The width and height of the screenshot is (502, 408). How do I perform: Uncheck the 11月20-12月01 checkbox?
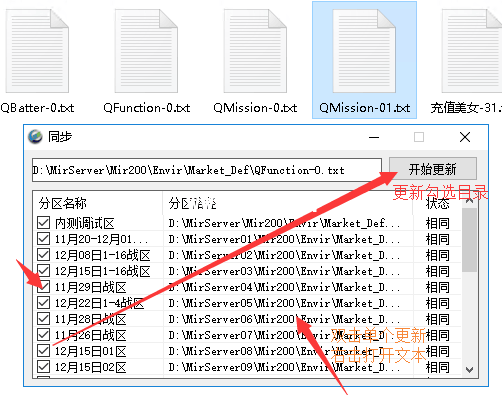point(44,239)
